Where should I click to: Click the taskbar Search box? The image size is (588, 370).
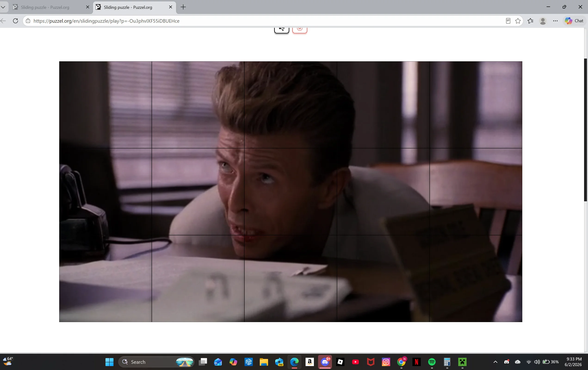(x=156, y=362)
